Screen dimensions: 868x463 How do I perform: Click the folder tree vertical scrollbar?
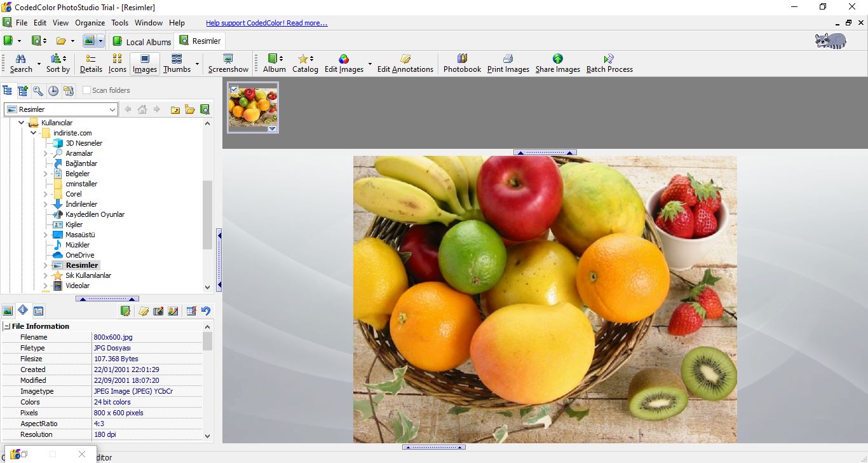[x=207, y=215]
